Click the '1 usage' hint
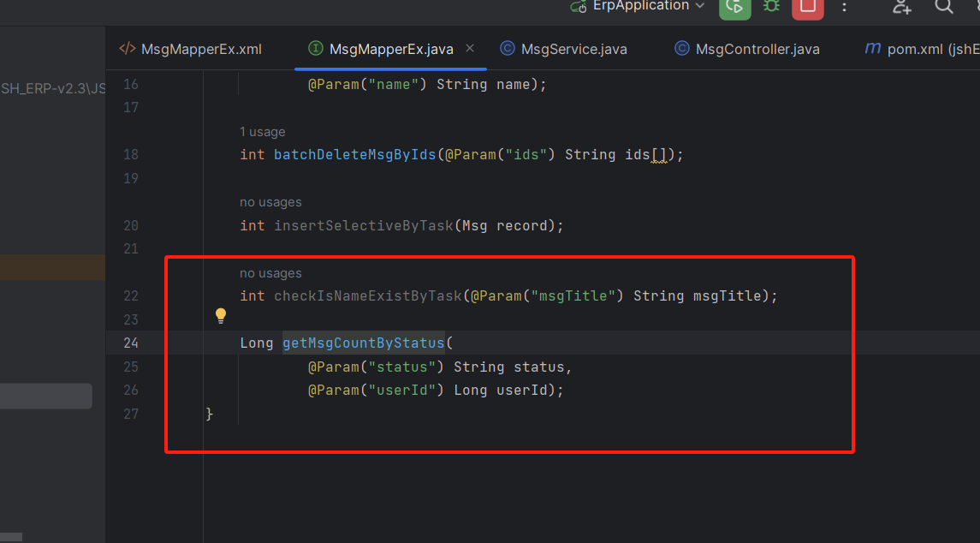 [262, 132]
